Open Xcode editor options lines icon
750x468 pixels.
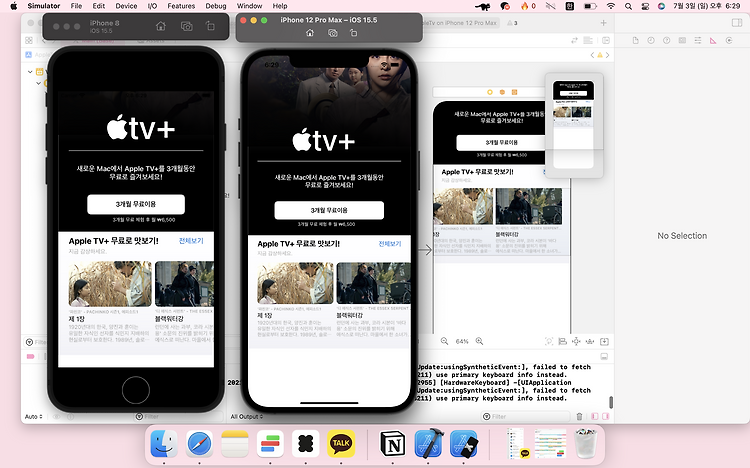[x=588, y=41]
